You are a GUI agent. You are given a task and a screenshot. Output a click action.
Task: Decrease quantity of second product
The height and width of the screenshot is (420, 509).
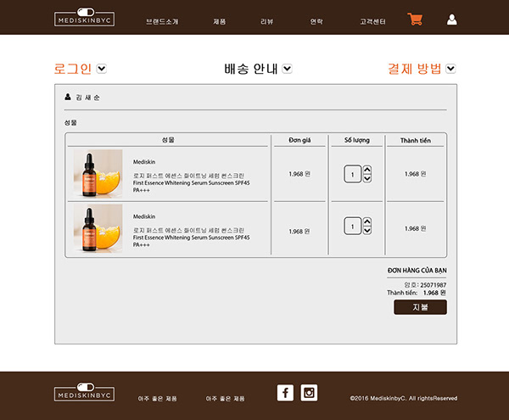click(x=366, y=231)
